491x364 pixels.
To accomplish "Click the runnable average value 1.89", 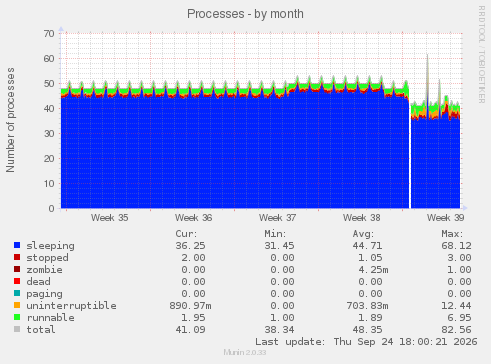I will 370,318.
